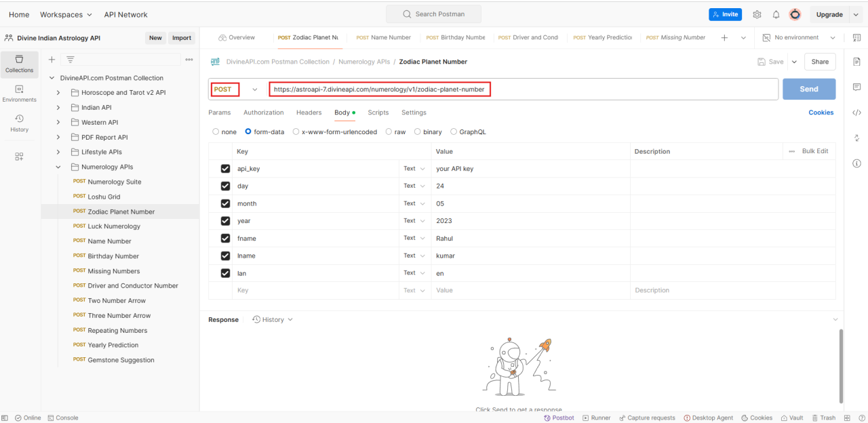
Task: Uncheck the api_key row checkbox
Action: [x=225, y=169]
